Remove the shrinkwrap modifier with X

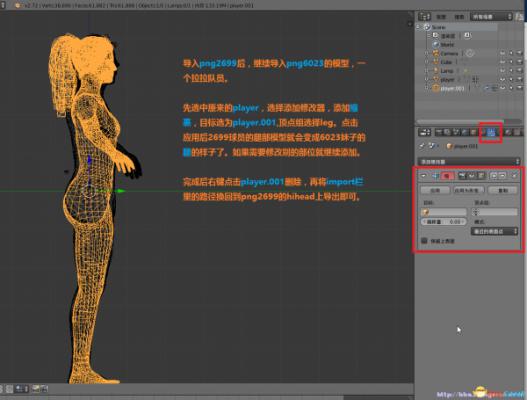[514, 175]
